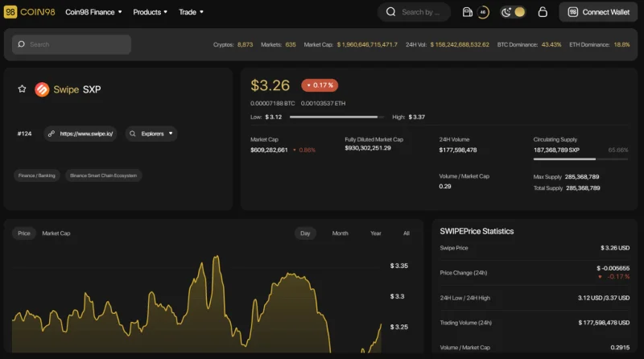This screenshot has width=644, height=359.
Task: Click the Market Cap value $609,282,661
Action: coord(269,150)
